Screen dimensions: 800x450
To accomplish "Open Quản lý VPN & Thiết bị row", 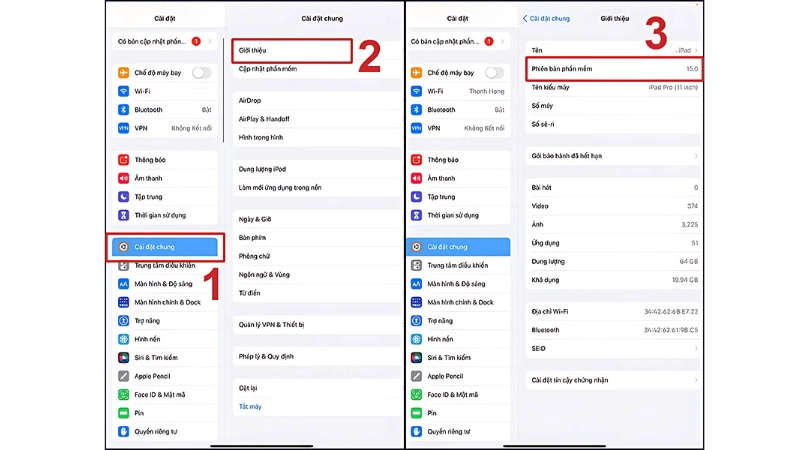I will [316, 324].
